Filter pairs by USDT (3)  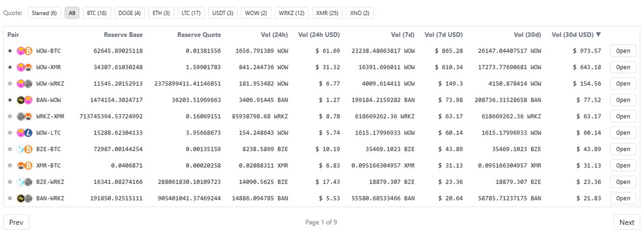(223, 13)
